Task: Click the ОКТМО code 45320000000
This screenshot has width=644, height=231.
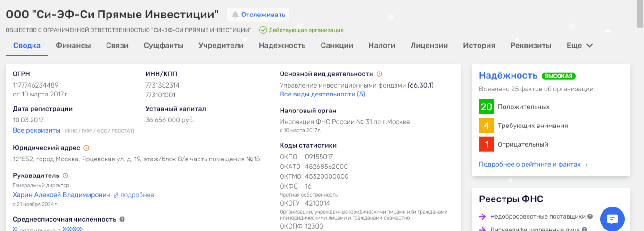Action: click(x=327, y=176)
